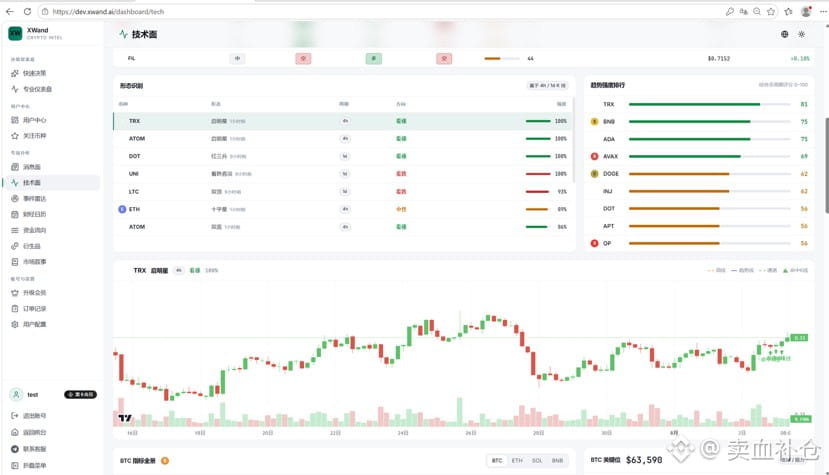Image resolution: width=829 pixels, height=475 pixels.
Task: Select the TRX row in pattern table
Action: (343, 121)
